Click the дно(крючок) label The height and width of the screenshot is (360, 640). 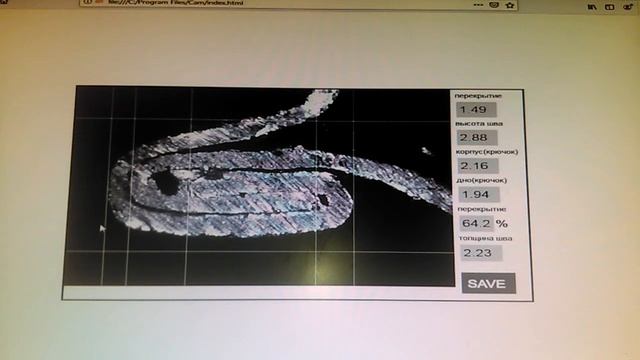[482, 180]
